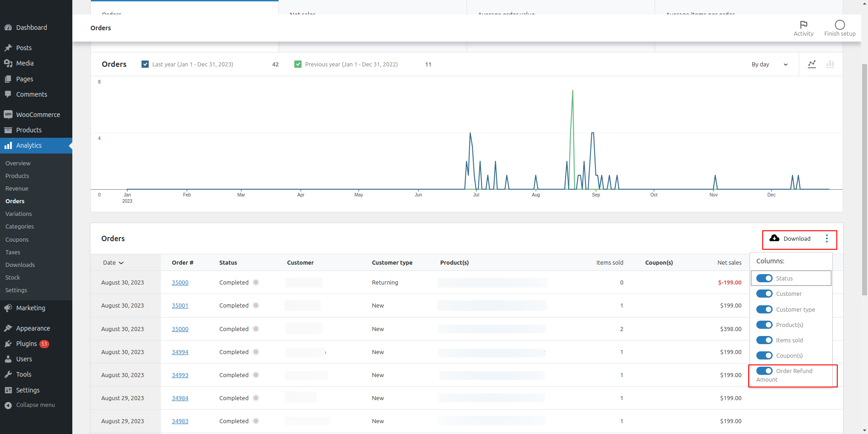
Task: Uncheck Previous year comparison checkbox
Action: [x=298, y=64]
